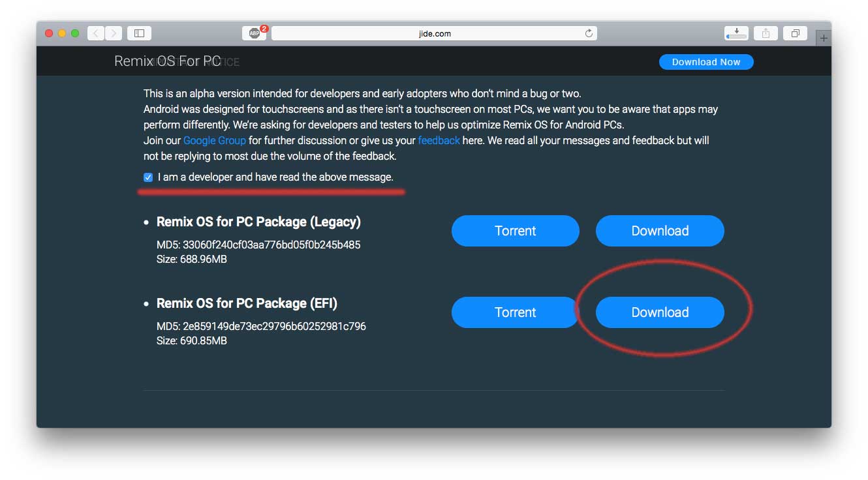This screenshot has width=868, height=480.
Task: Go forward with Safari's forward arrow
Action: 114,33
